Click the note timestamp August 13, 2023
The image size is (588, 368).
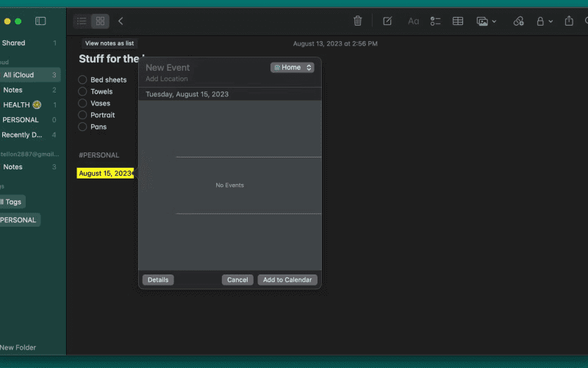(335, 43)
